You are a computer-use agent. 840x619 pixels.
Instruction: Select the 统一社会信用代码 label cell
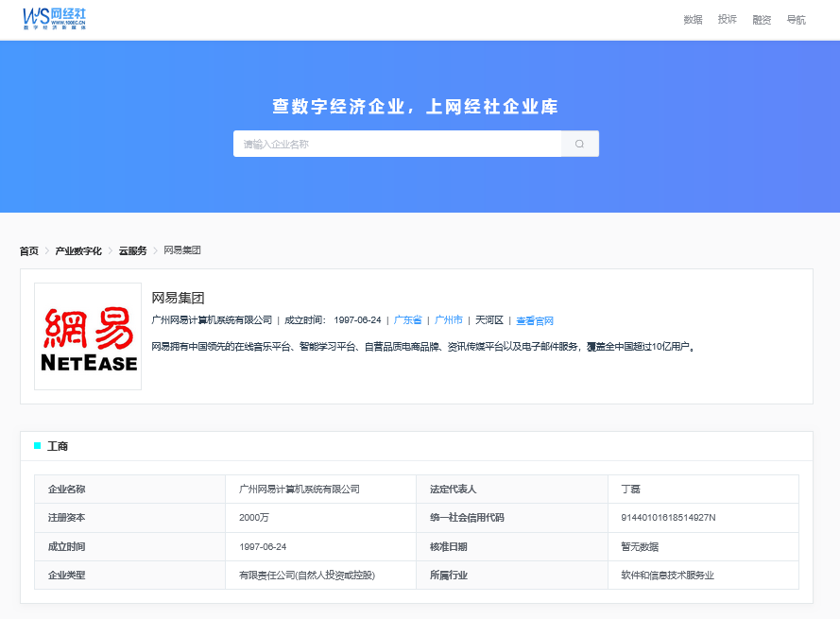point(511,518)
